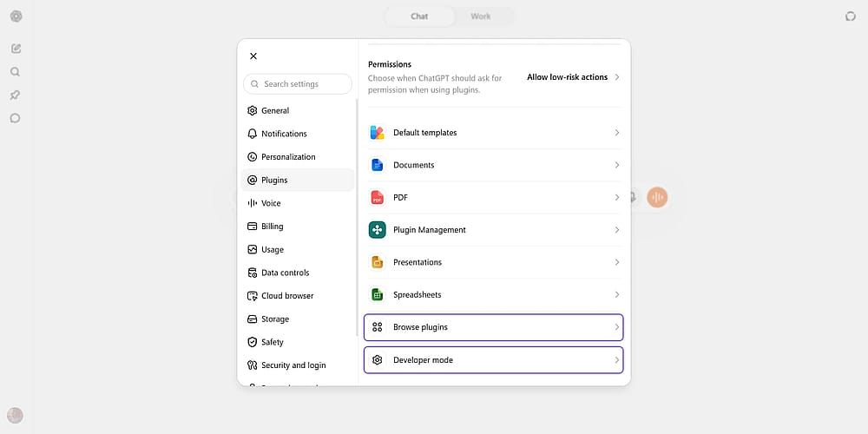Image resolution: width=868 pixels, height=434 pixels.
Task: Expand Plugin Management via its chevron
Action: pyautogui.click(x=616, y=230)
